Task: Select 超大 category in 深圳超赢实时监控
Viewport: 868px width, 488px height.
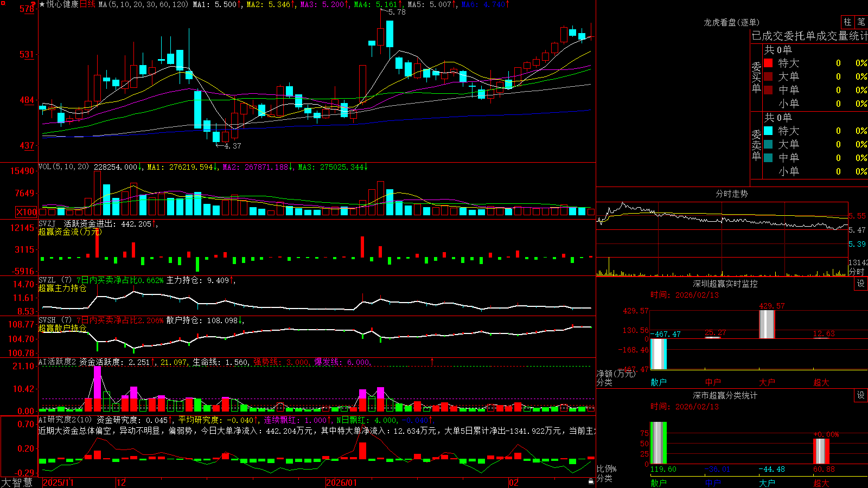Action: 821,382
